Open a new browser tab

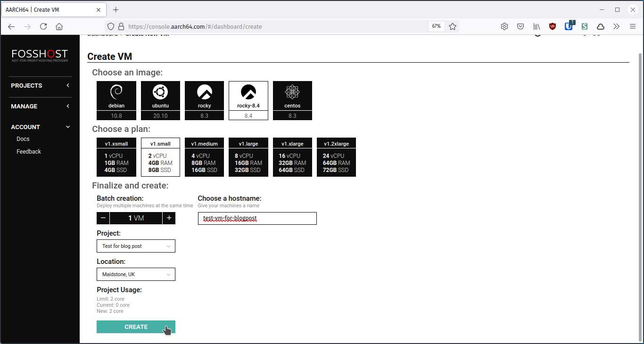116,9
